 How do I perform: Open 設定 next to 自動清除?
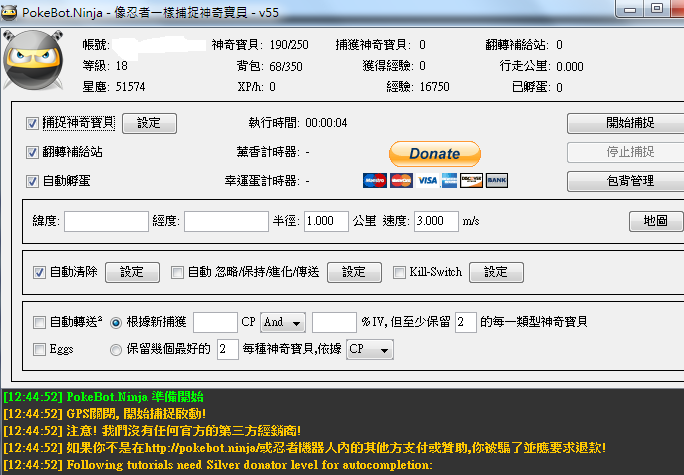coord(132,272)
